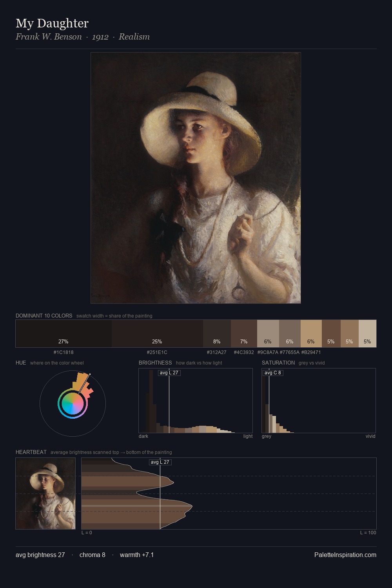Click 'where on the color wheel' caption
This screenshot has height=588, width=392.
tap(57, 363)
